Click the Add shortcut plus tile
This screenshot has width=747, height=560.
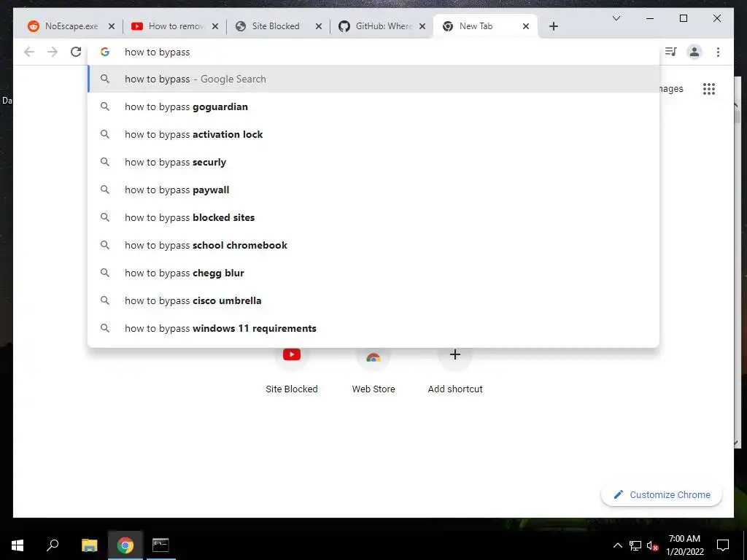(x=455, y=371)
